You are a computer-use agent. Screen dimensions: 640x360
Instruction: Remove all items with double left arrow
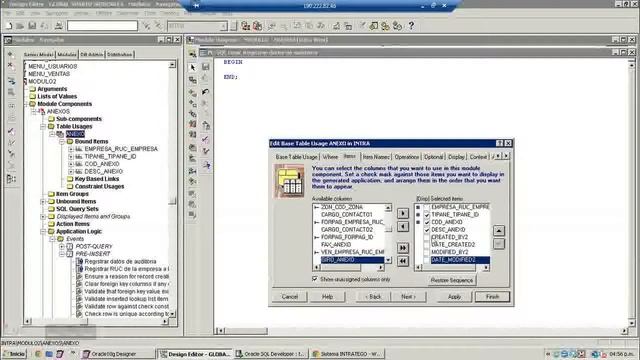[403, 261]
